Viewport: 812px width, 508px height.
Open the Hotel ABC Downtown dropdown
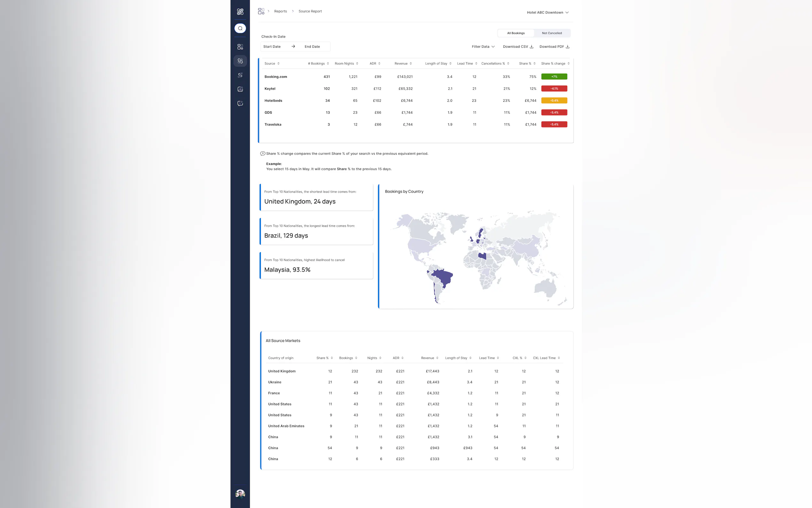[548, 12]
